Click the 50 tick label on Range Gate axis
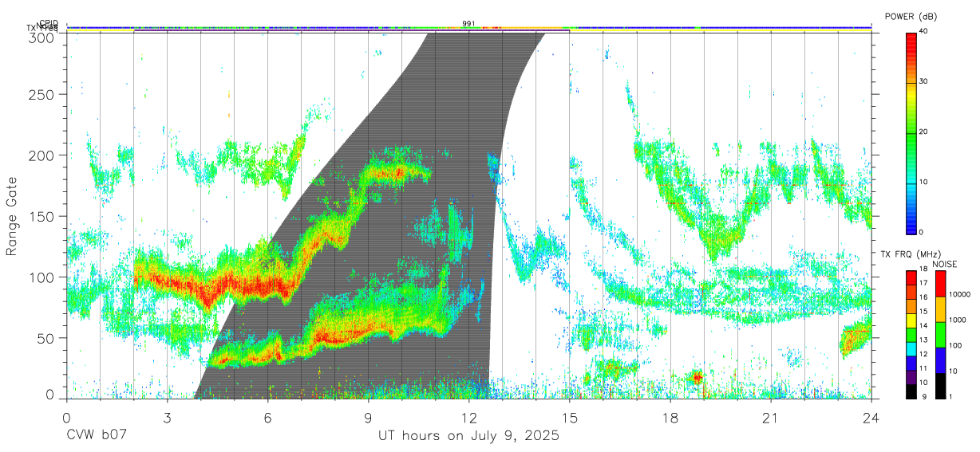980x452 pixels. (45, 338)
